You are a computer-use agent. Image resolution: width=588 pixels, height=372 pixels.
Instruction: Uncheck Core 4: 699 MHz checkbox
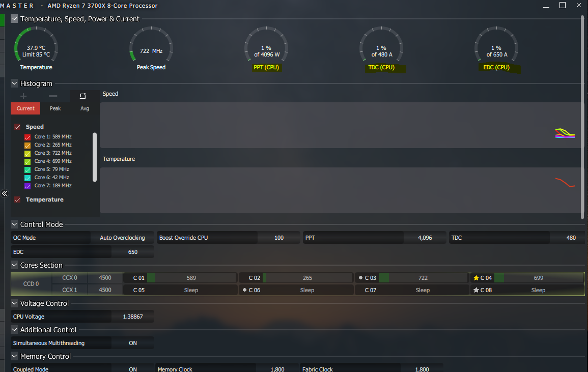coord(27,162)
